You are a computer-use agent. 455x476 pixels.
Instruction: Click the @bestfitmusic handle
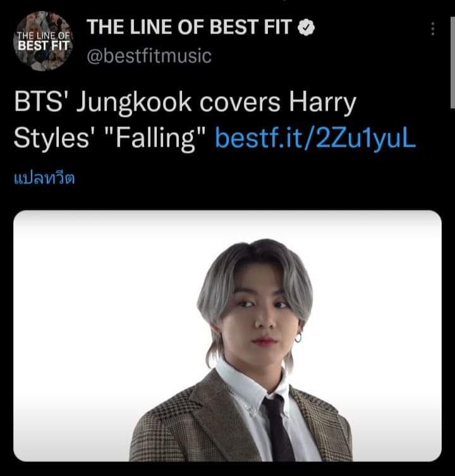click(x=149, y=56)
